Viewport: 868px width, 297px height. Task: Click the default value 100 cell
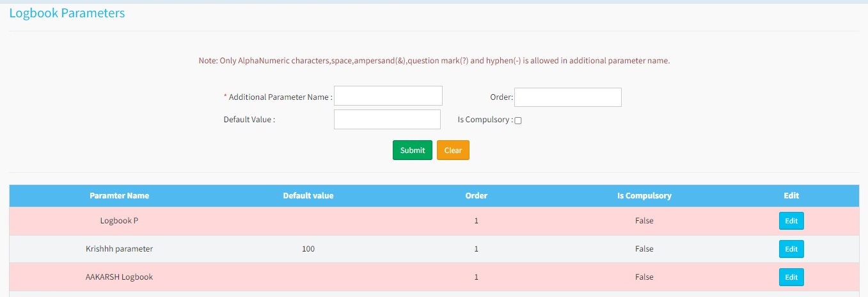pos(308,249)
